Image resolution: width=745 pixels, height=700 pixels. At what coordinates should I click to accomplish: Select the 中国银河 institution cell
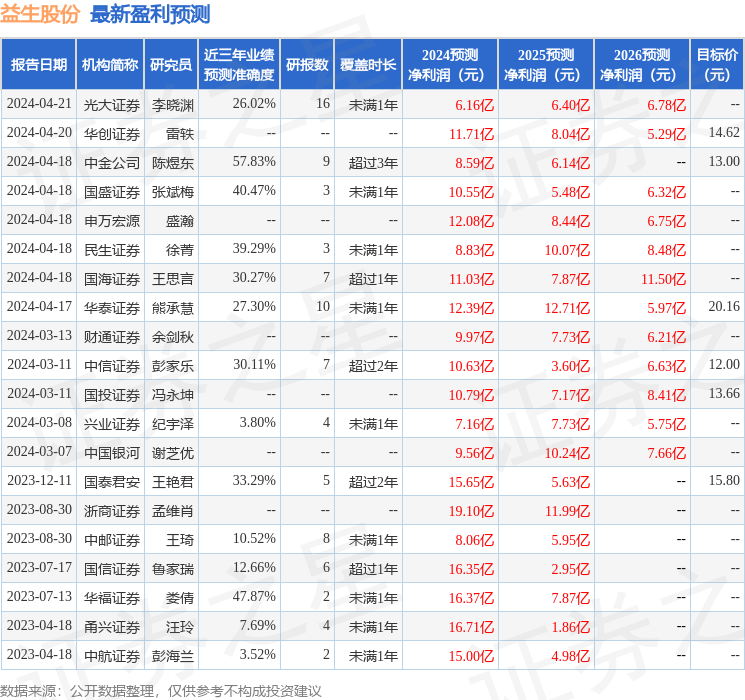(112, 453)
